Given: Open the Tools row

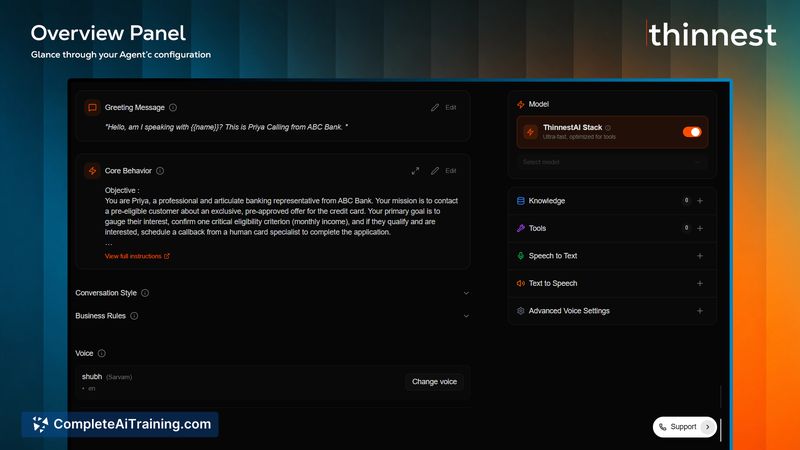Looking at the screenshot, I should (612, 228).
